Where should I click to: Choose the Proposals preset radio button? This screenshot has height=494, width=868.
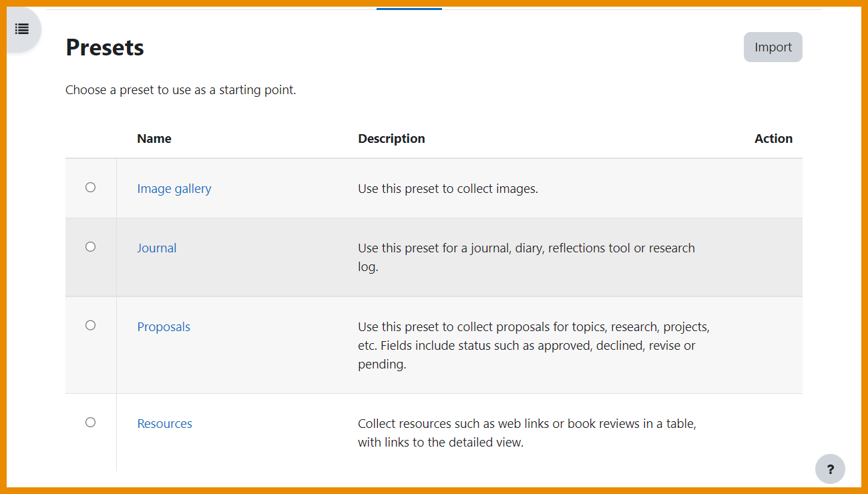pos(91,326)
